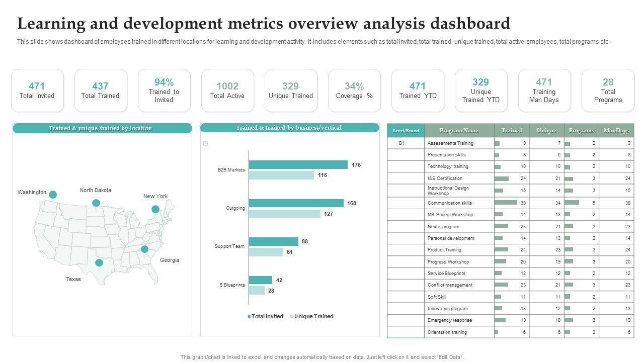Sort table by Program Name column header
The width and height of the screenshot is (644, 362).
pyautogui.click(x=459, y=130)
